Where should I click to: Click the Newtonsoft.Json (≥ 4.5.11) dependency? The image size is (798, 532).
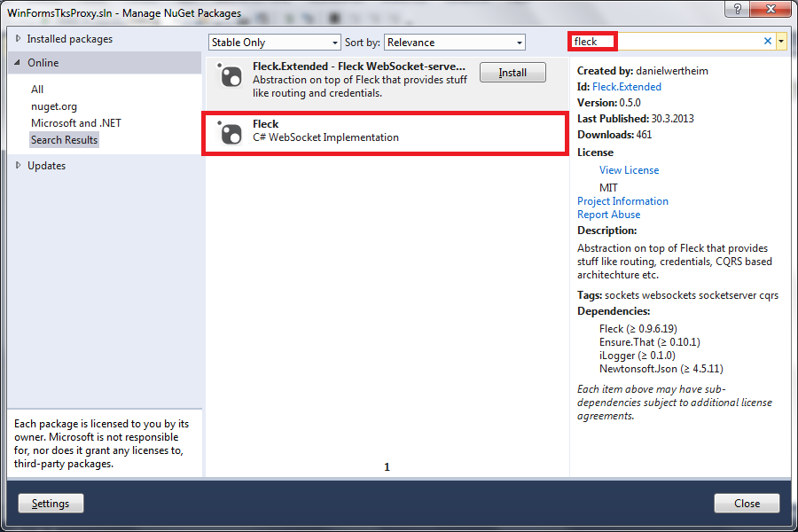(x=661, y=369)
